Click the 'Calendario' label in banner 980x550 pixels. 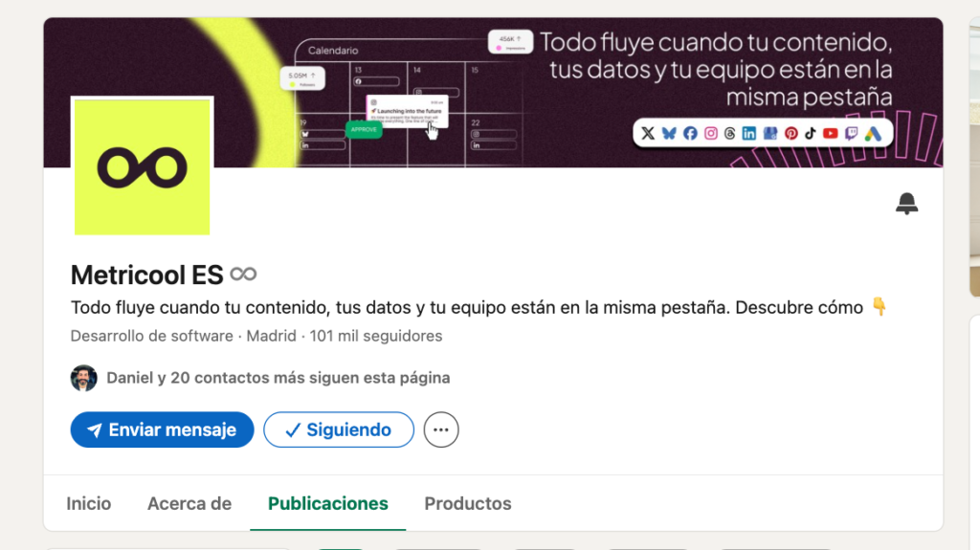pos(333,51)
